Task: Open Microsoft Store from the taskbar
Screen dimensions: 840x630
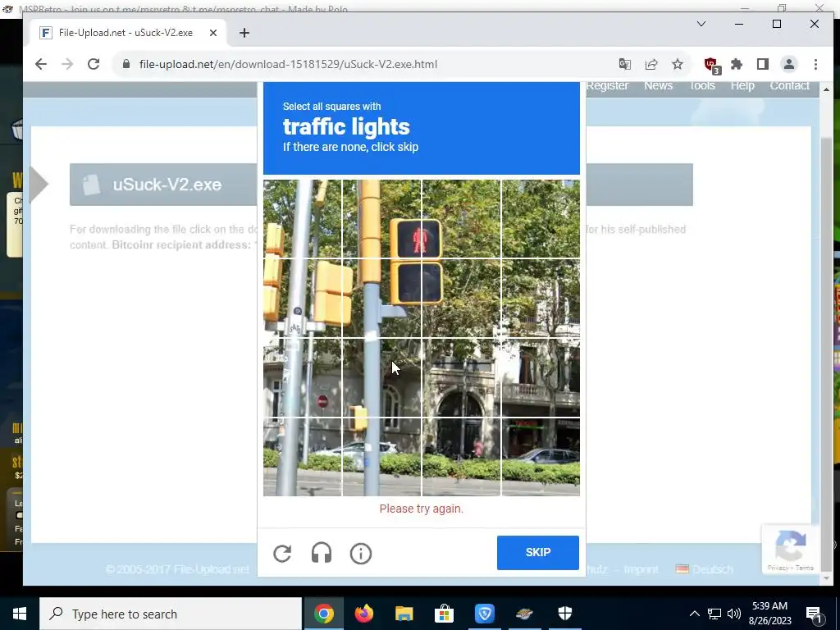Action: coord(444,614)
